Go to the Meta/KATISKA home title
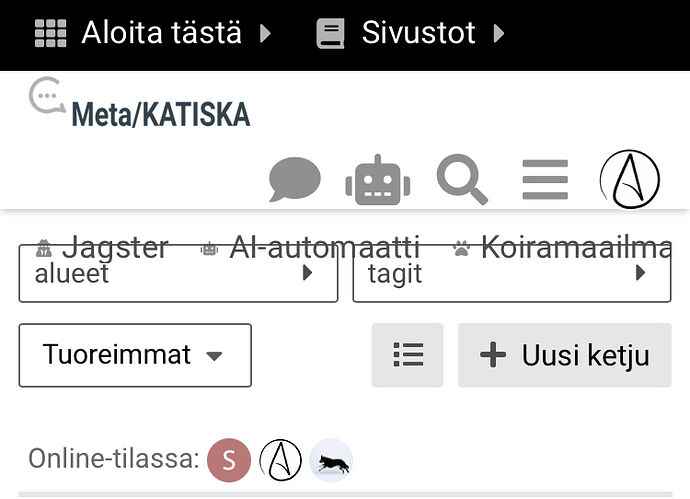The width and height of the screenshot is (690, 499). 161,114
